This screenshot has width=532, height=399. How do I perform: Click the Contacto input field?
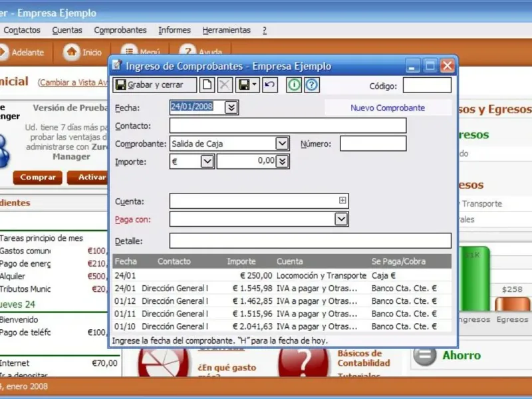pyautogui.click(x=288, y=126)
